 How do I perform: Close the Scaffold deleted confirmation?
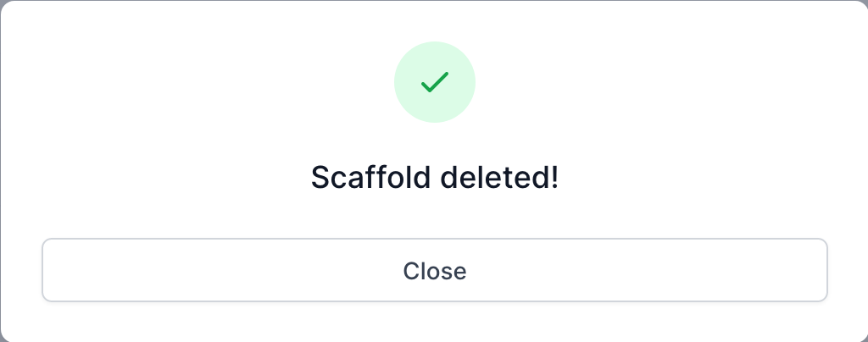[x=435, y=270]
